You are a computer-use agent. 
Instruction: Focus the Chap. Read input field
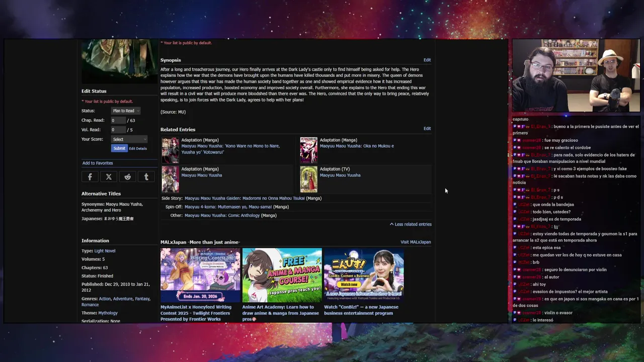[x=118, y=120]
